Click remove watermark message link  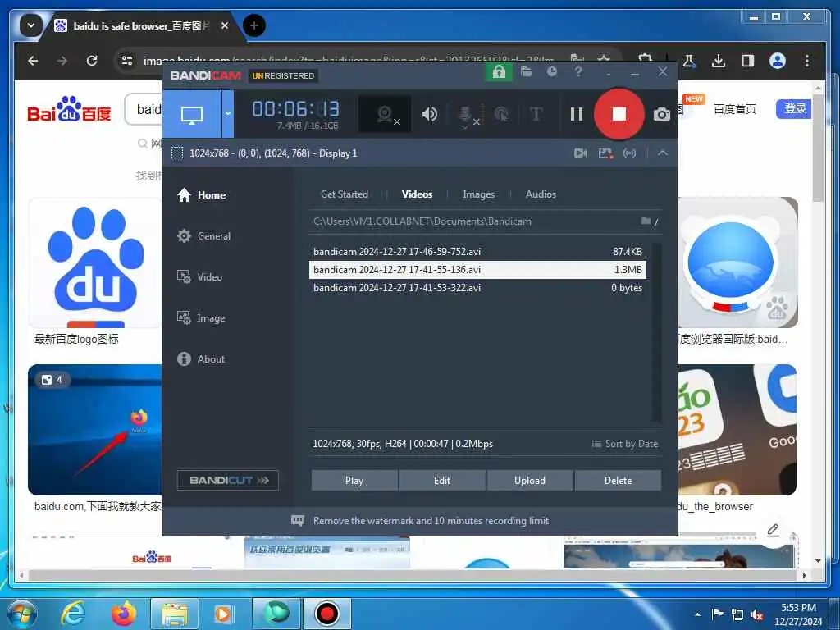(431, 521)
